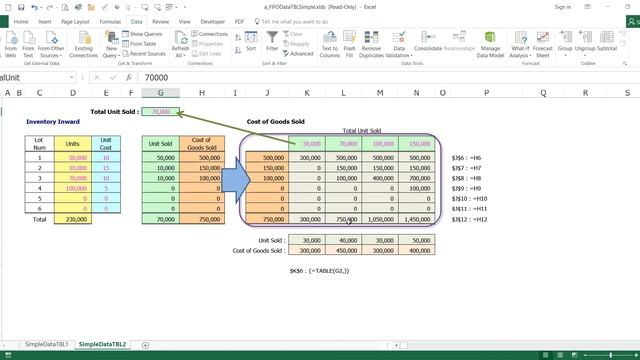This screenshot has height=360, width=640.
Task: Click the Enter checkmark in formula bar
Action: tap(113, 78)
